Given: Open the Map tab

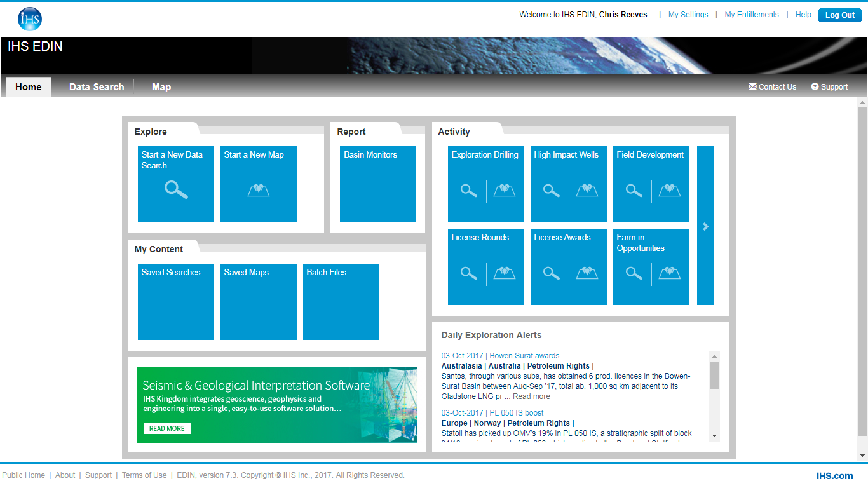Looking at the screenshot, I should tap(161, 87).
